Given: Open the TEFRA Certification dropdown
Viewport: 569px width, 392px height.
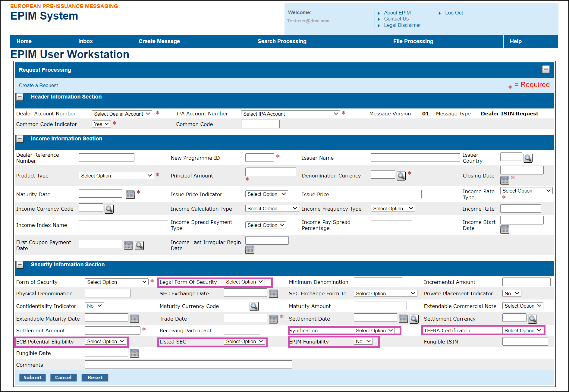Looking at the screenshot, I should click(x=523, y=331).
